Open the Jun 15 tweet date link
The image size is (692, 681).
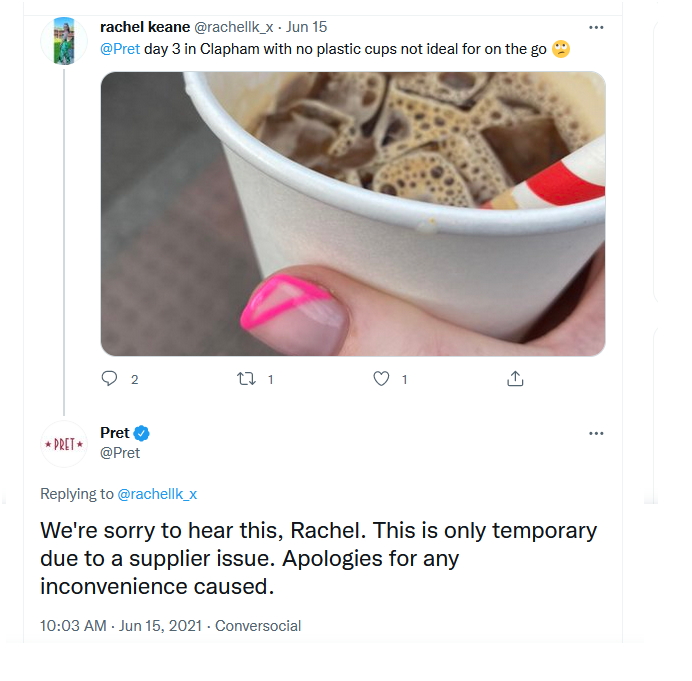pos(307,27)
